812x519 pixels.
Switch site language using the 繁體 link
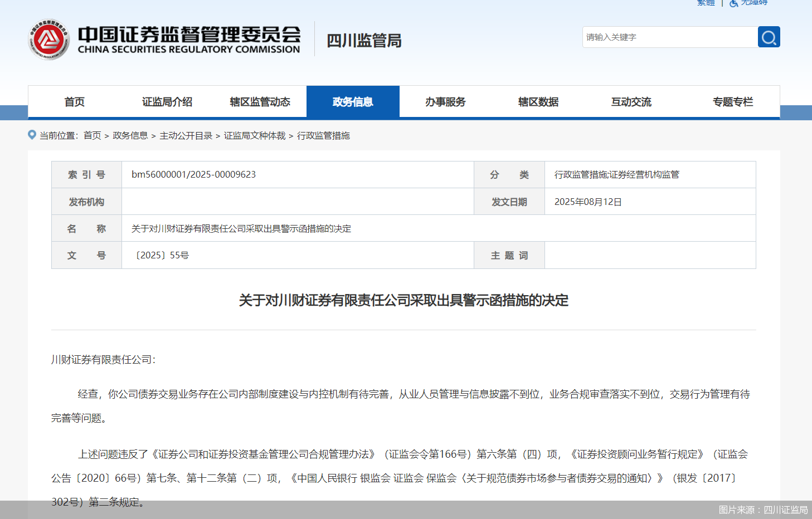[x=705, y=3]
